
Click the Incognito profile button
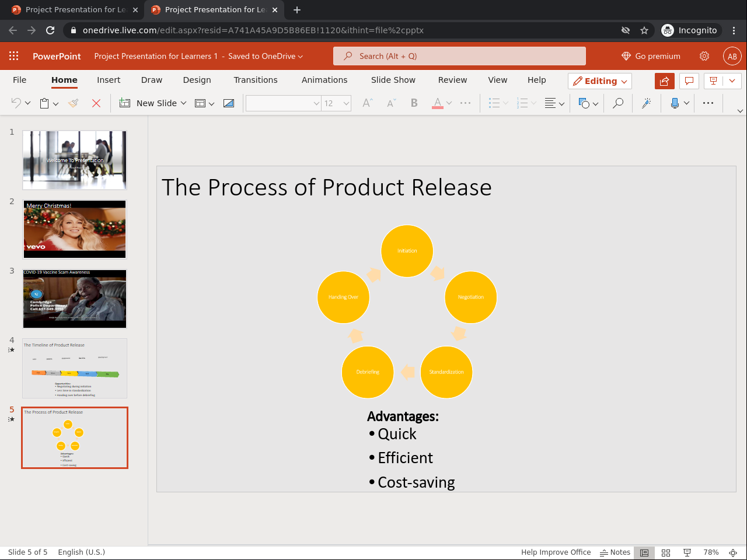click(690, 30)
